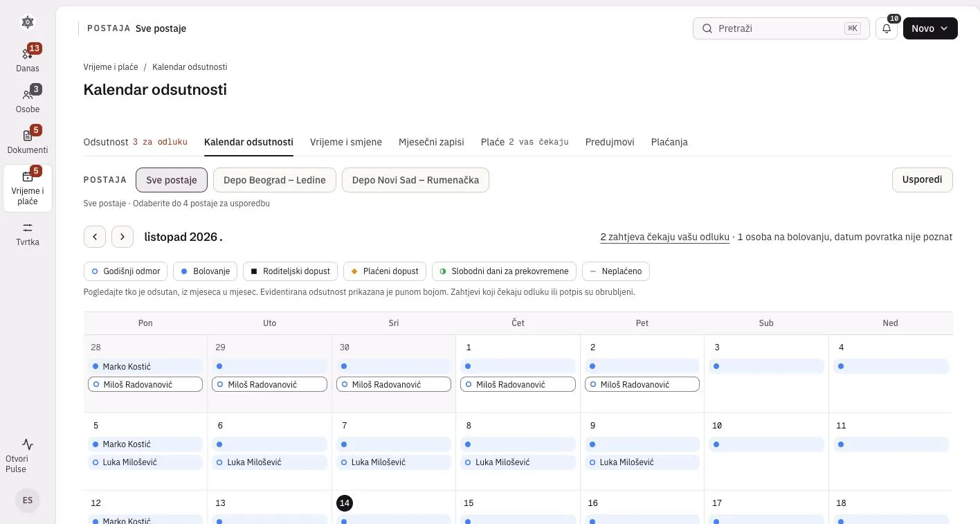Select today, day 14
The image size is (980, 524).
[345, 503]
